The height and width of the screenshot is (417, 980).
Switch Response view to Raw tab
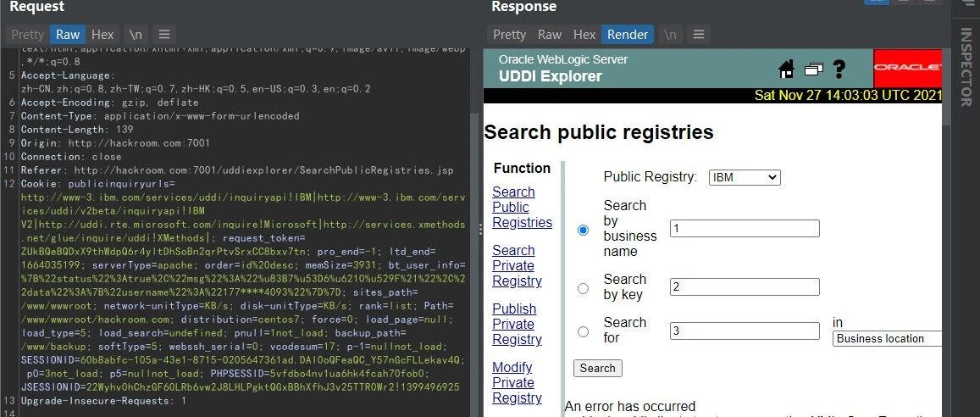[x=550, y=35]
